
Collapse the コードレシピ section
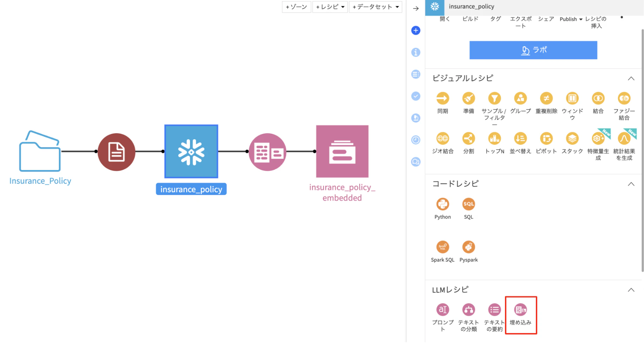click(631, 184)
